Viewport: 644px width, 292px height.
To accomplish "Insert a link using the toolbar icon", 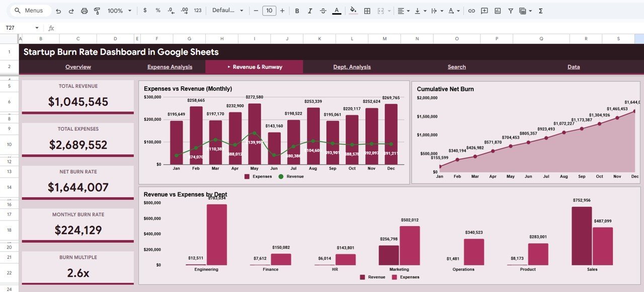I will pos(471,10).
